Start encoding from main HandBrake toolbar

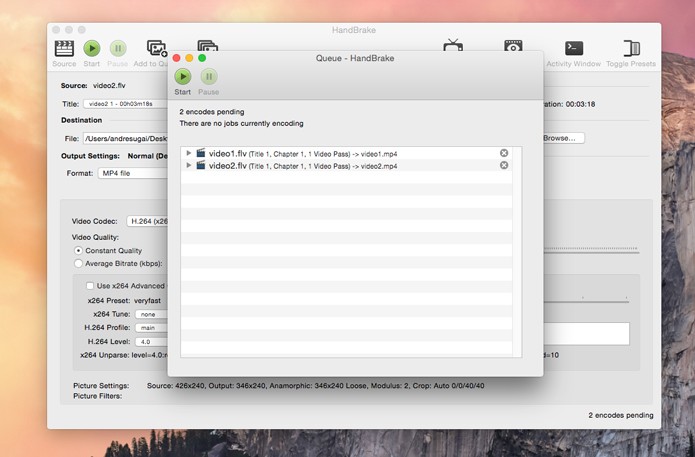coord(92,48)
